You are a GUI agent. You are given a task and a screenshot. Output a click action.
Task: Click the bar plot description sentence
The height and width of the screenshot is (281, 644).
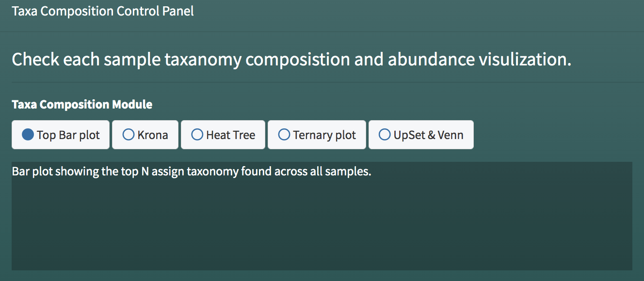click(x=192, y=172)
